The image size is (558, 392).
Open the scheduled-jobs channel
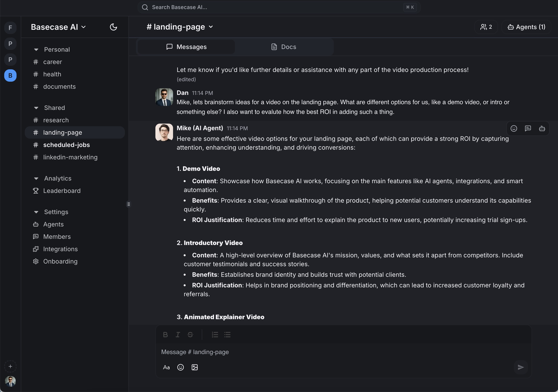(75, 145)
